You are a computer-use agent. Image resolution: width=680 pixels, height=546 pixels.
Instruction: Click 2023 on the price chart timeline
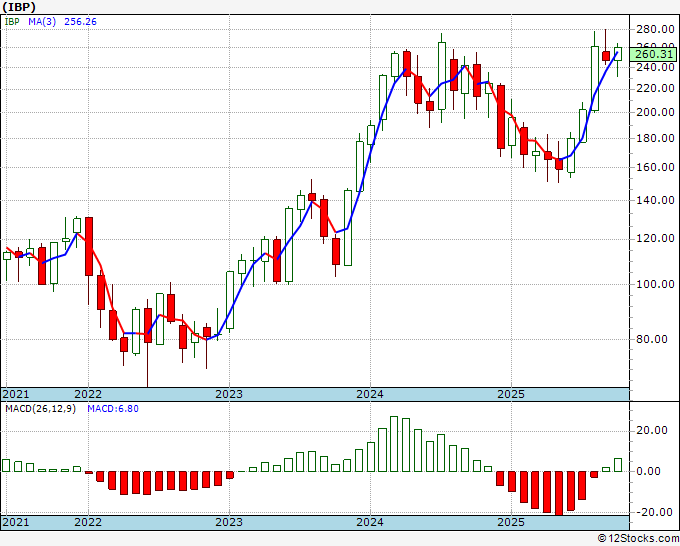tap(229, 394)
